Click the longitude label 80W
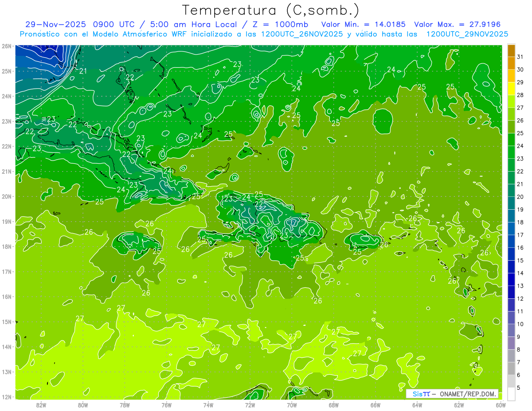 tap(83, 405)
